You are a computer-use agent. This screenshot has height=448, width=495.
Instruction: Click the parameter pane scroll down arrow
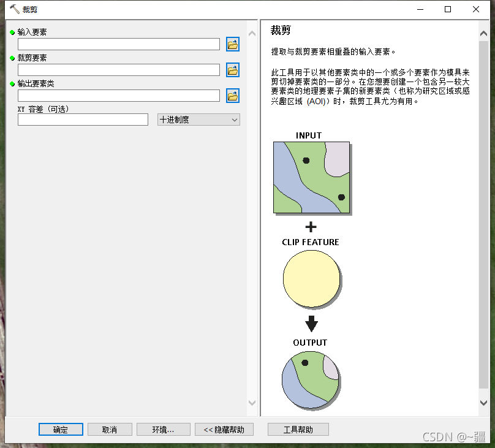252,403
